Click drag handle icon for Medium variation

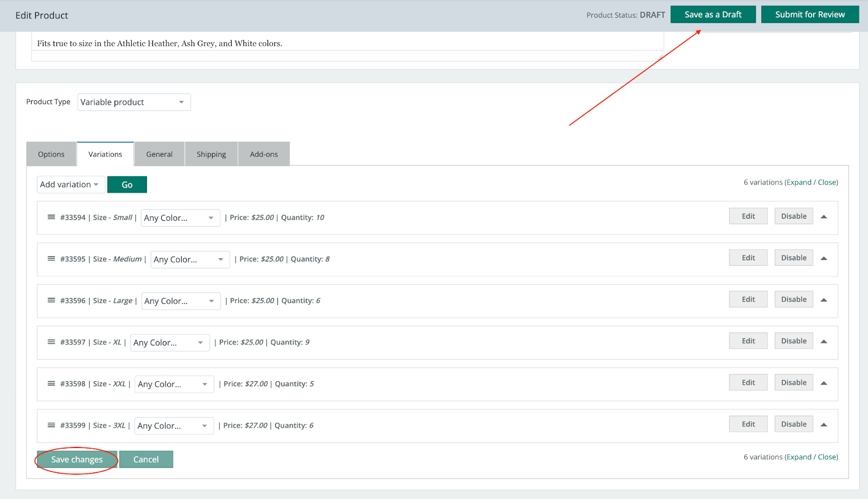51,259
